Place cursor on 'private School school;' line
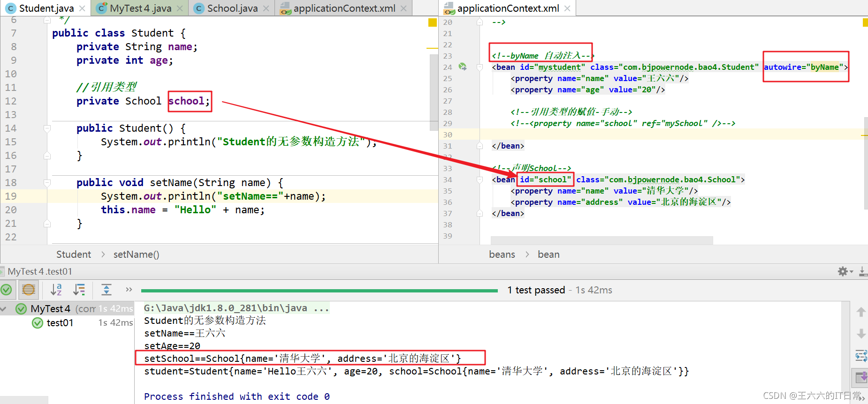 pyautogui.click(x=143, y=101)
